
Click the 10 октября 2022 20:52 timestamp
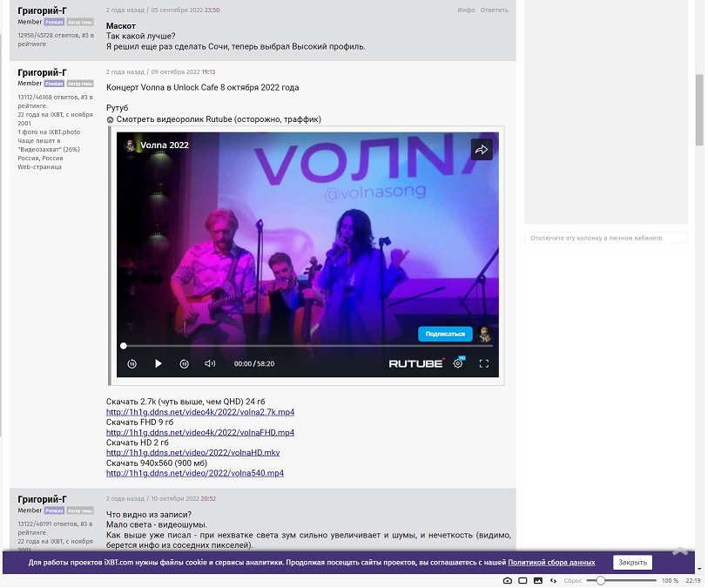point(183,498)
